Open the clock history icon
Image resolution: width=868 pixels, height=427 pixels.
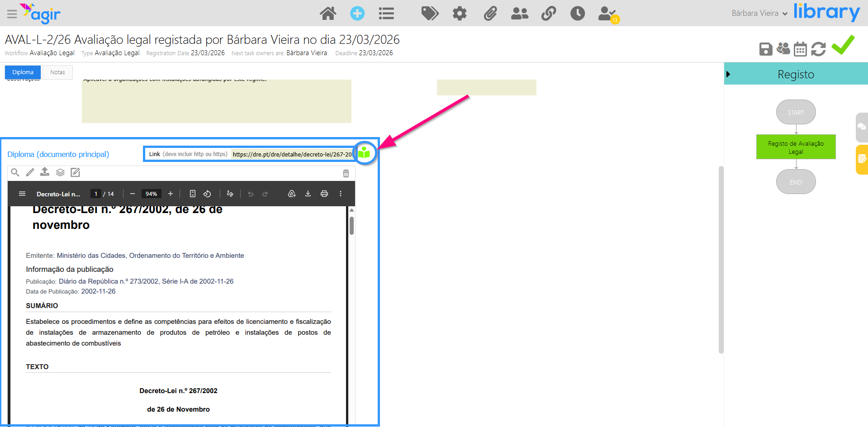pos(578,14)
